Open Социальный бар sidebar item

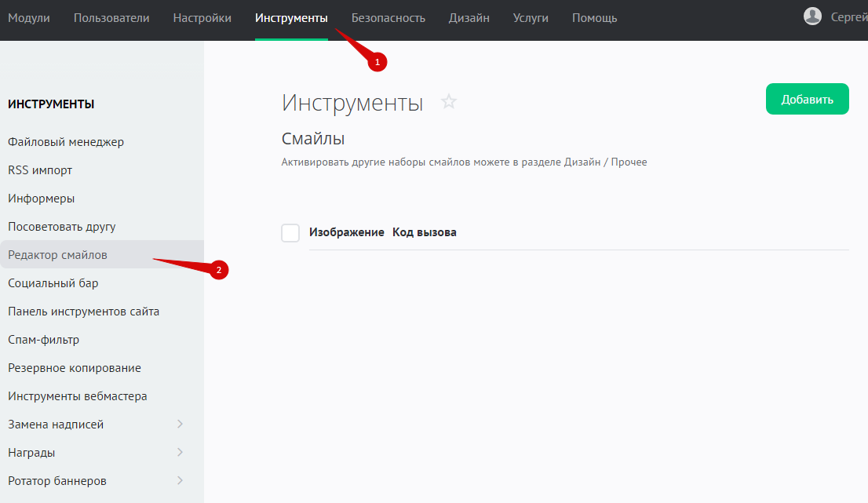[53, 283]
